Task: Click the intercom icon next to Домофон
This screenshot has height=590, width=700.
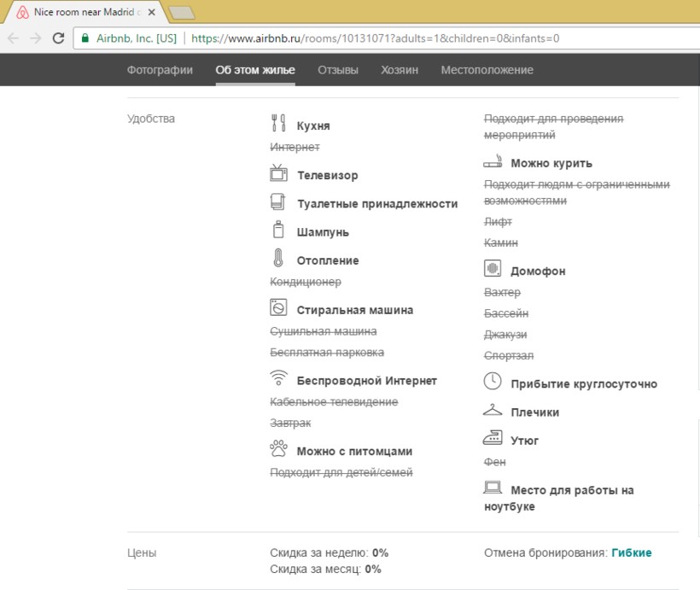Action: click(493, 268)
